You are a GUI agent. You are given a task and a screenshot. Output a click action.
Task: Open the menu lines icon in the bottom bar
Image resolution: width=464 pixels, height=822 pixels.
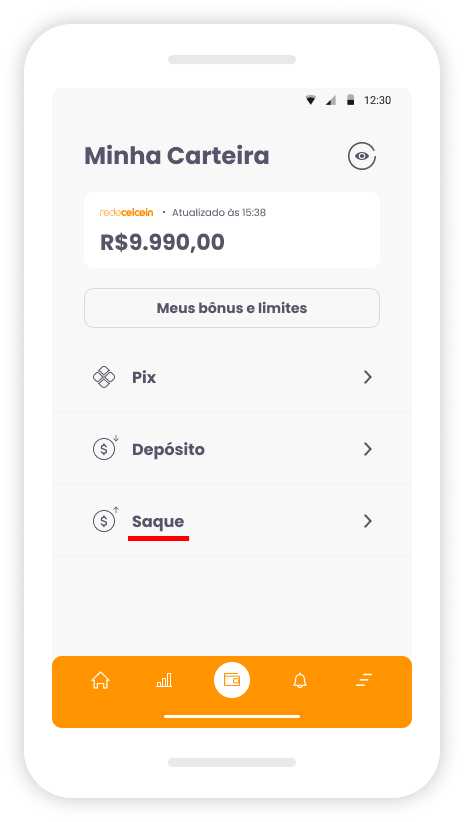pos(364,680)
